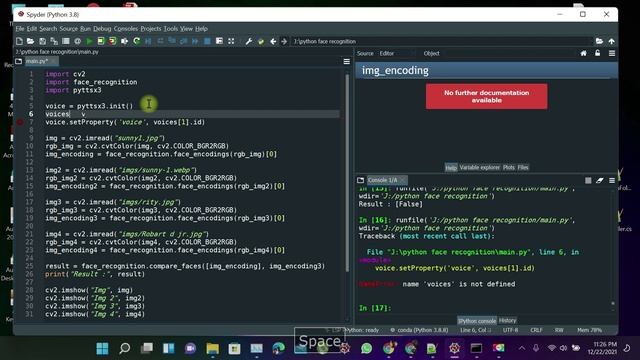This screenshot has width=640, height=360.
Task: Open taskbar Search magnifier icon
Action: tap(124, 348)
